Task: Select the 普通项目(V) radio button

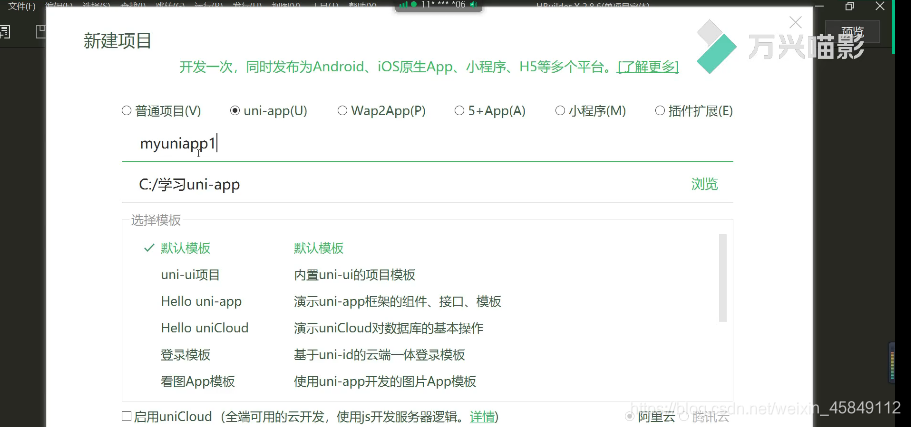Action: tap(127, 110)
